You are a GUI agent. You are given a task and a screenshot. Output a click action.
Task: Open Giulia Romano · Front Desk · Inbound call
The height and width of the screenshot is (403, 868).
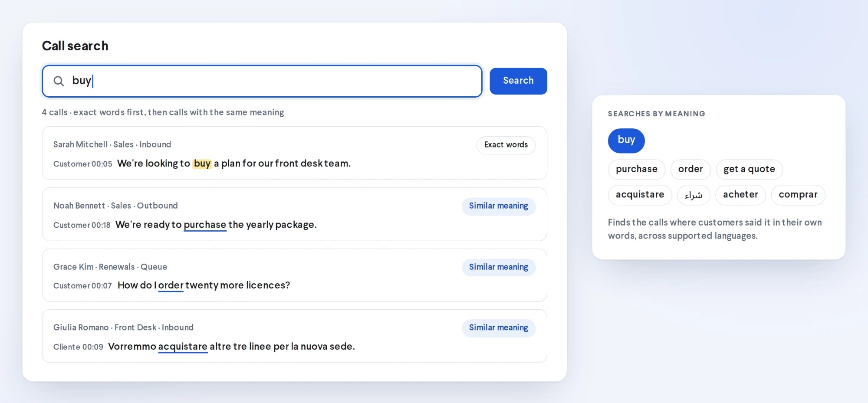coord(294,336)
